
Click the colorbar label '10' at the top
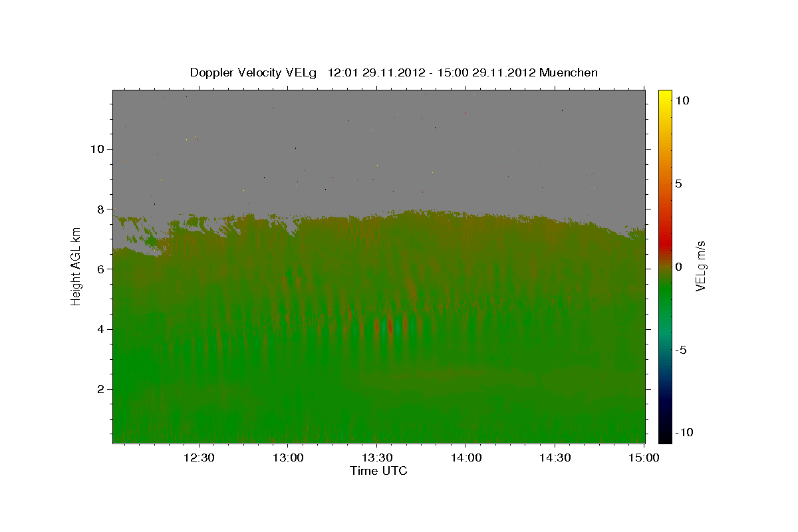tap(682, 100)
